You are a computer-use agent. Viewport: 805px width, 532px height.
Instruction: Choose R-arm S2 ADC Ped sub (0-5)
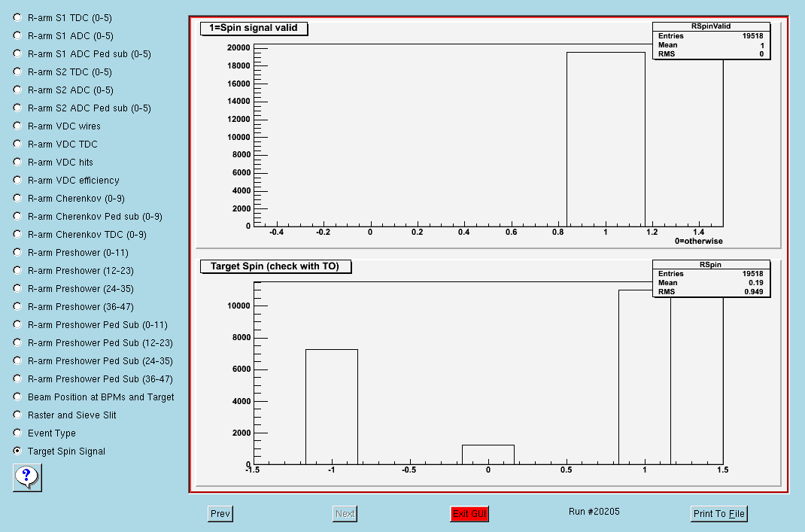pyautogui.click(x=17, y=108)
